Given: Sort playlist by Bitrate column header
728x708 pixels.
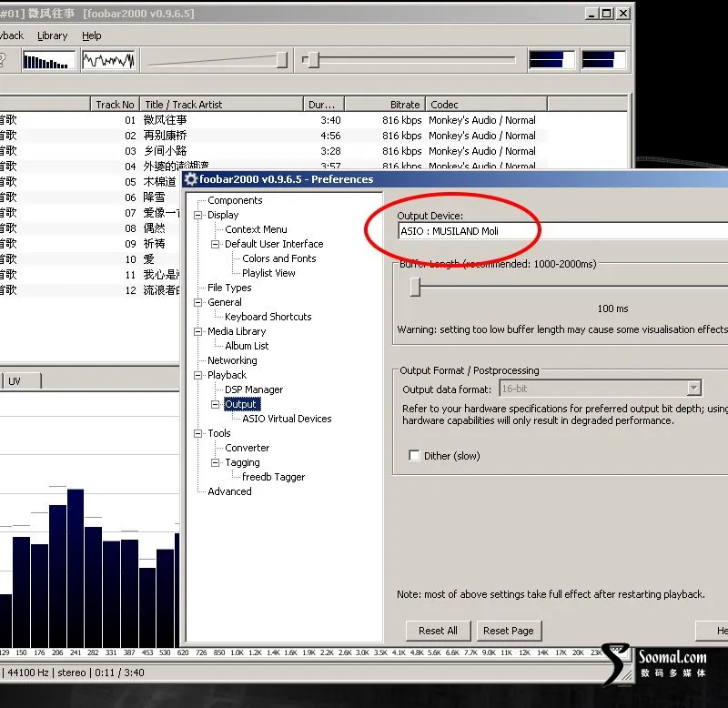Looking at the screenshot, I should [x=385, y=105].
